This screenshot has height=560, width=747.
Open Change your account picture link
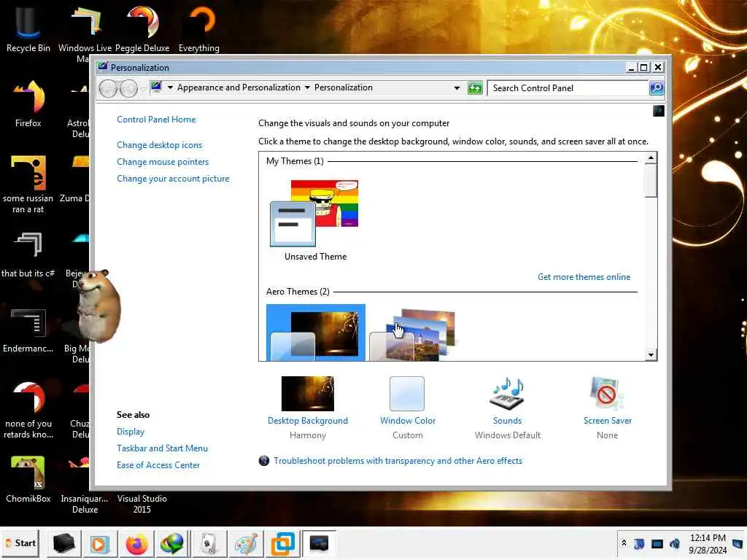point(173,179)
